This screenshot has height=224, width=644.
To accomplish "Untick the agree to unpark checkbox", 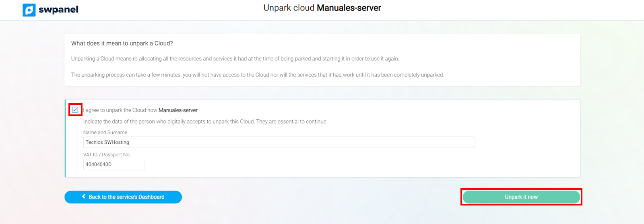I will pos(75,110).
